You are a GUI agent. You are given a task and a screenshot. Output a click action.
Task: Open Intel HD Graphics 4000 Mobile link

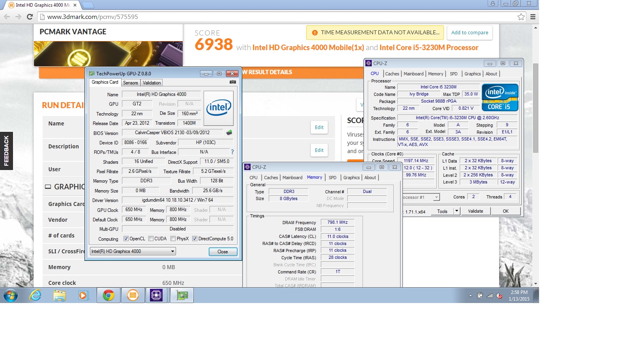pos(308,47)
